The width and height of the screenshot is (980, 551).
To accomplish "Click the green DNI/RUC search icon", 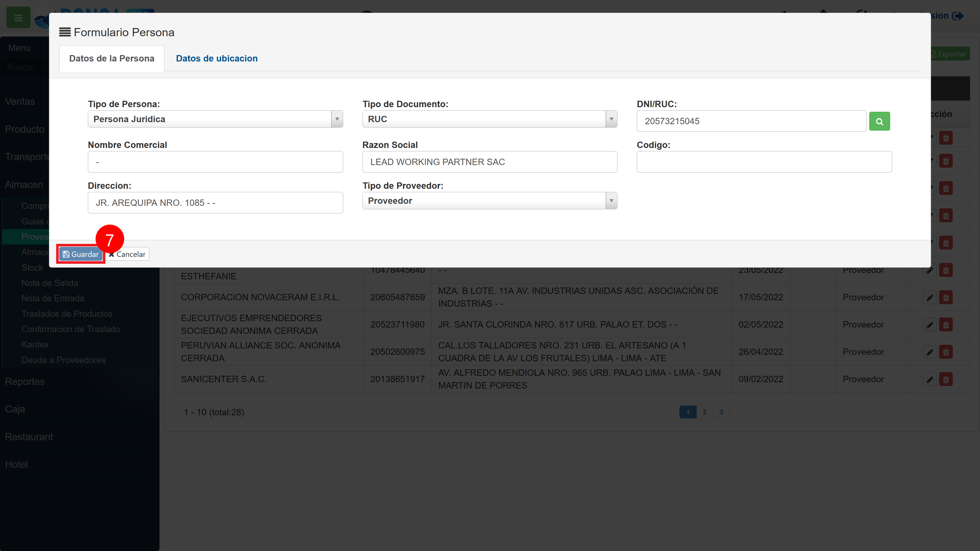I will click(879, 121).
